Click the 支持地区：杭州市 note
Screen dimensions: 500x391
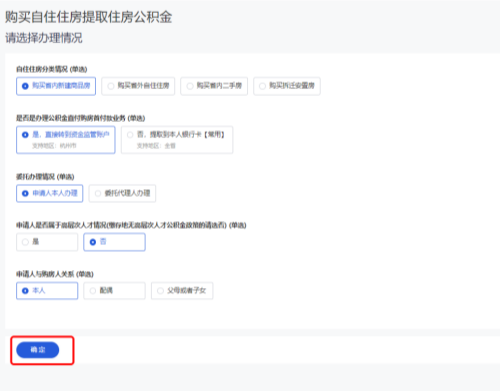click(x=54, y=146)
